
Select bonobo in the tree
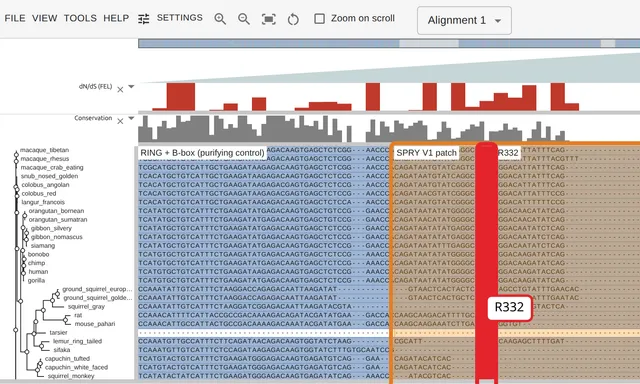pyautogui.click(x=38, y=254)
